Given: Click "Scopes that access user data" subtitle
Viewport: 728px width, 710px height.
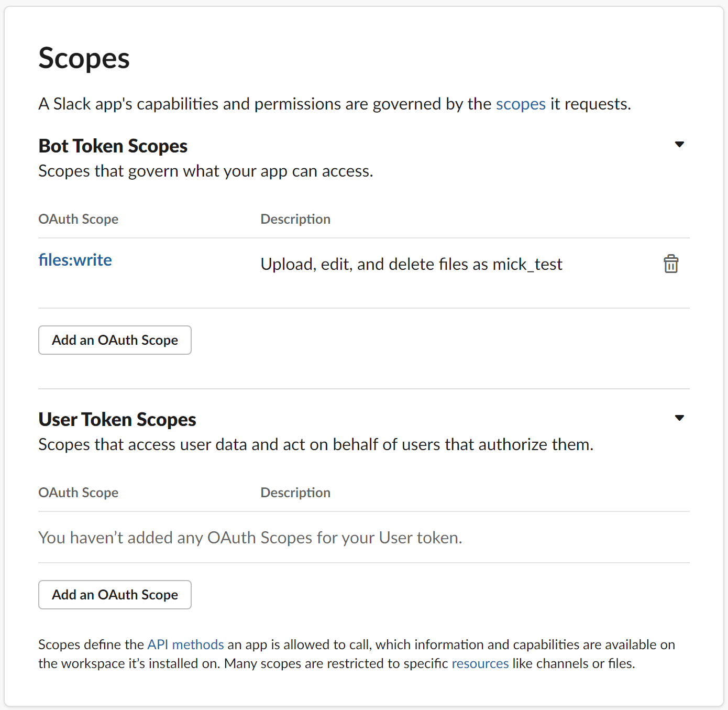Looking at the screenshot, I should tap(316, 445).
